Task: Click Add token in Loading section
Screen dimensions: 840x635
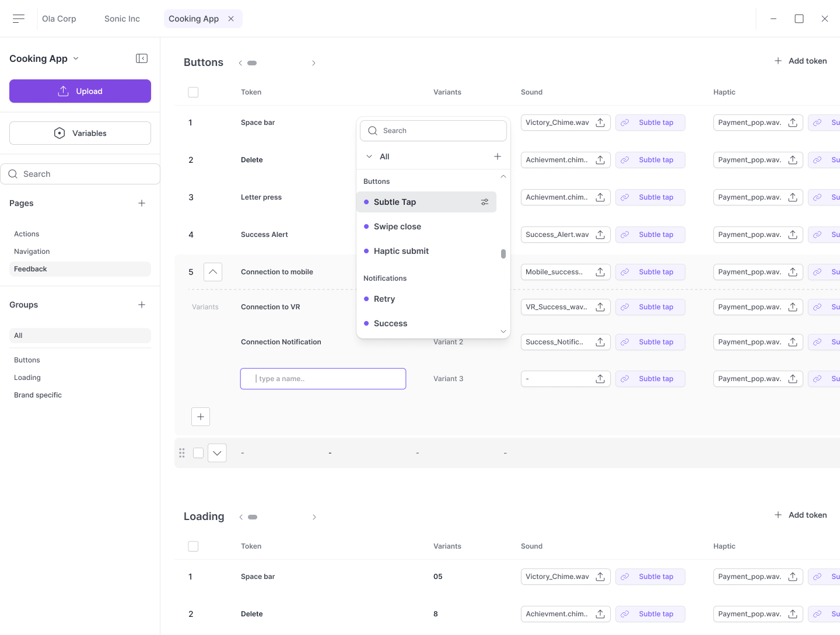Action: click(x=800, y=515)
